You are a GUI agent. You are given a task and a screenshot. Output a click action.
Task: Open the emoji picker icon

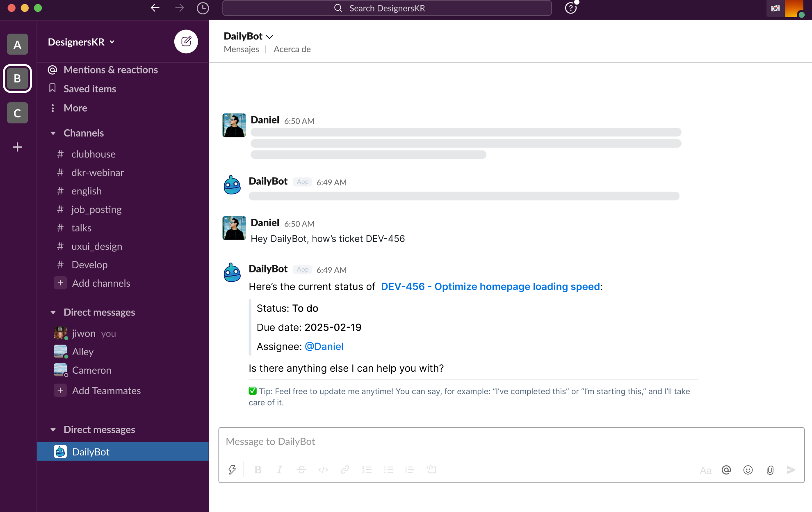pos(748,470)
